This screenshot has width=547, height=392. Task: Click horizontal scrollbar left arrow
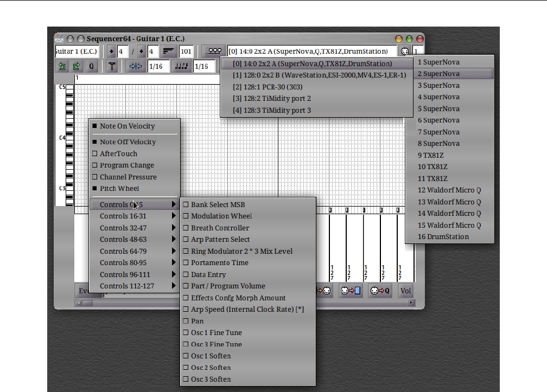click(78, 303)
